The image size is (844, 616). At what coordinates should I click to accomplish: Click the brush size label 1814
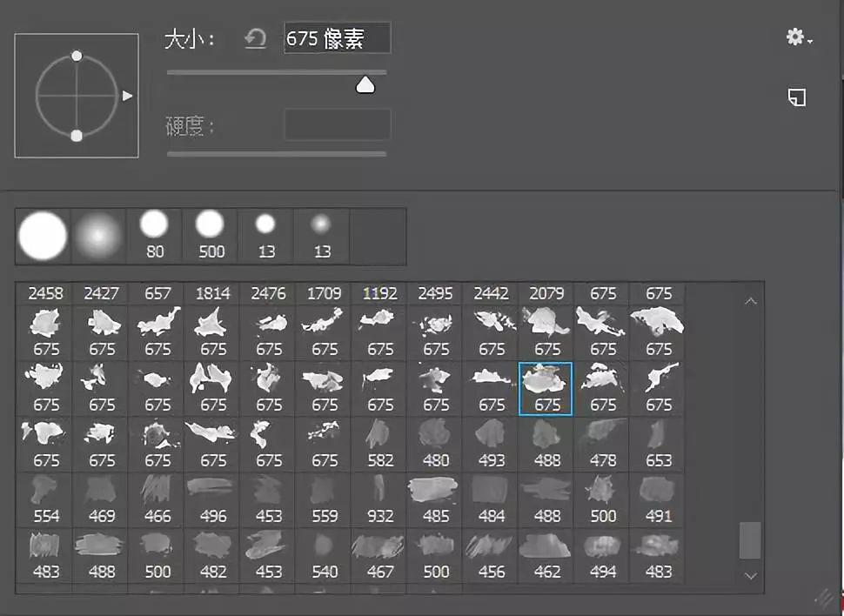pos(213,293)
